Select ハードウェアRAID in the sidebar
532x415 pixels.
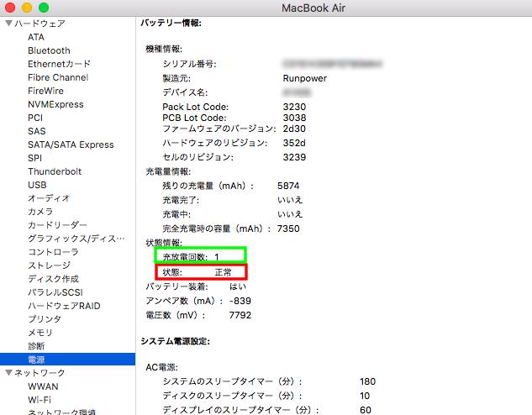tap(64, 306)
